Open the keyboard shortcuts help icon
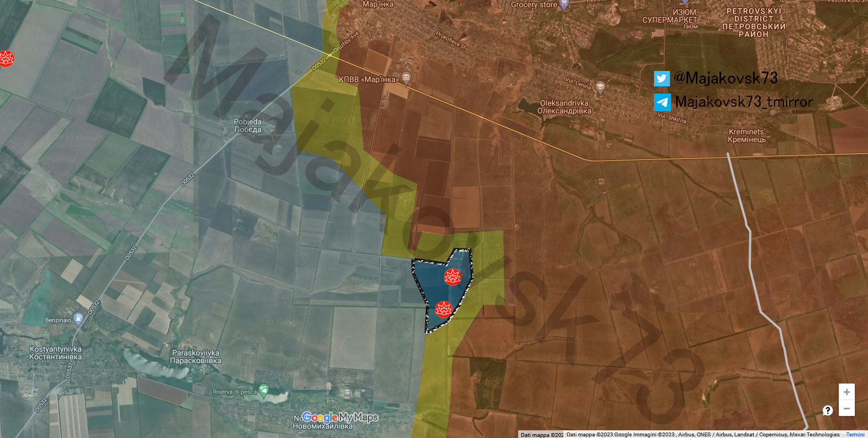Viewport: 868px width, 438px height. pyautogui.click(x=828, y=410)
